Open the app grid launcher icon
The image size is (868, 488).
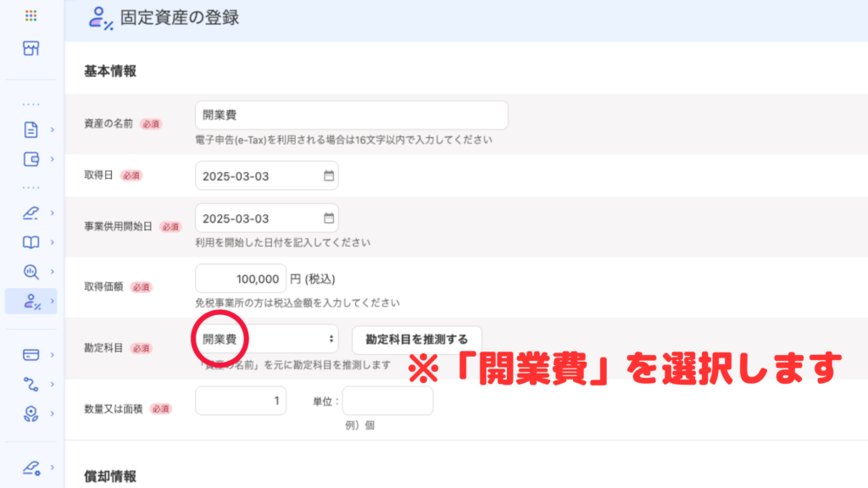pyautogui.click(x=31, y=16)
